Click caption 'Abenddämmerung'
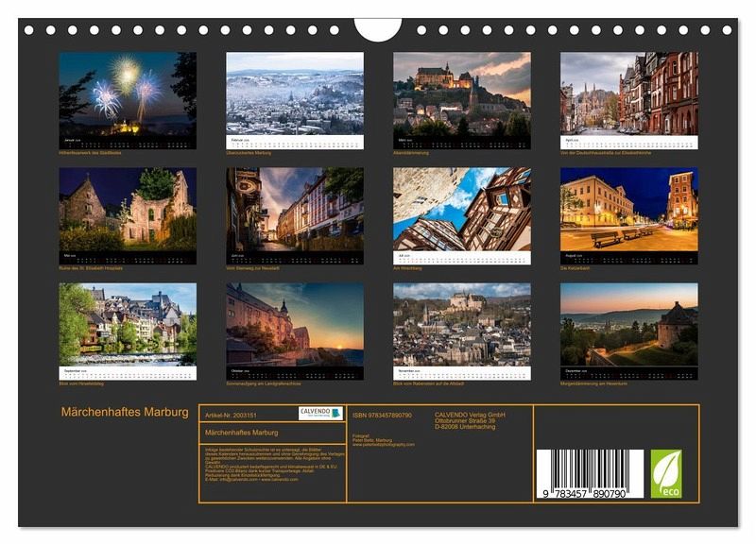The width and height of the screenshot is (756, 545). pyautogui.click(x=411, y=153)
